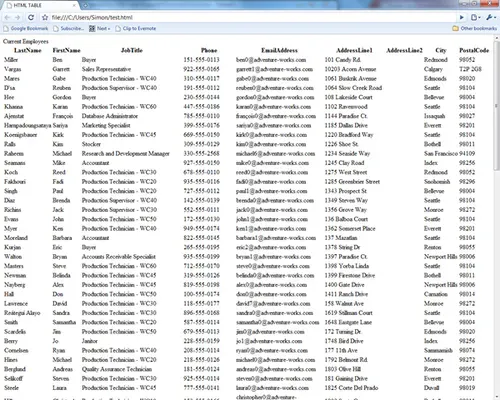Click the AddressLine1 column header

coord(354,50)
